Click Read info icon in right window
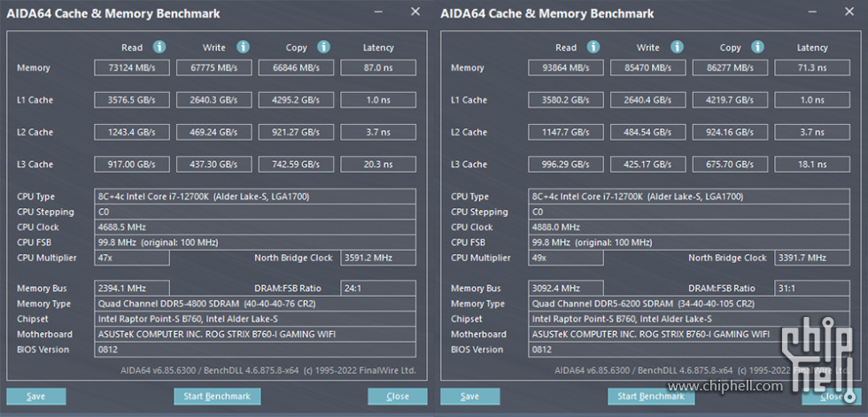868x417 pixels. (593, 47)
